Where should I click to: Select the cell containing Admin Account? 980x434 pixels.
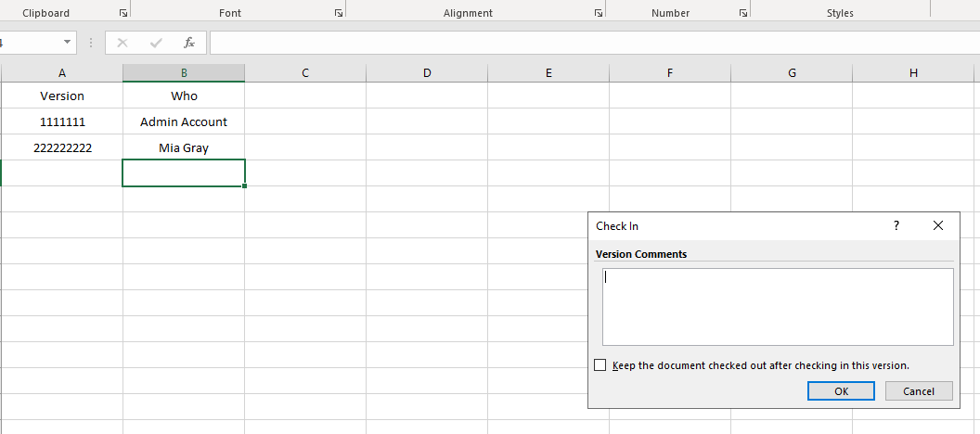click(x=184, y=121)
